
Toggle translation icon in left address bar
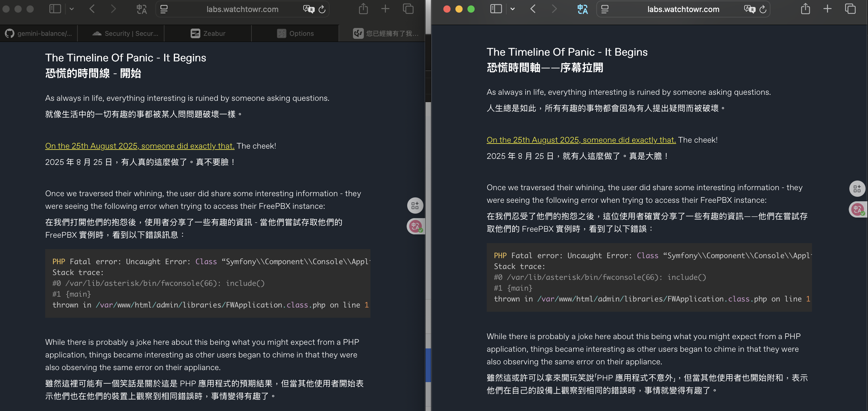(308, 9)
